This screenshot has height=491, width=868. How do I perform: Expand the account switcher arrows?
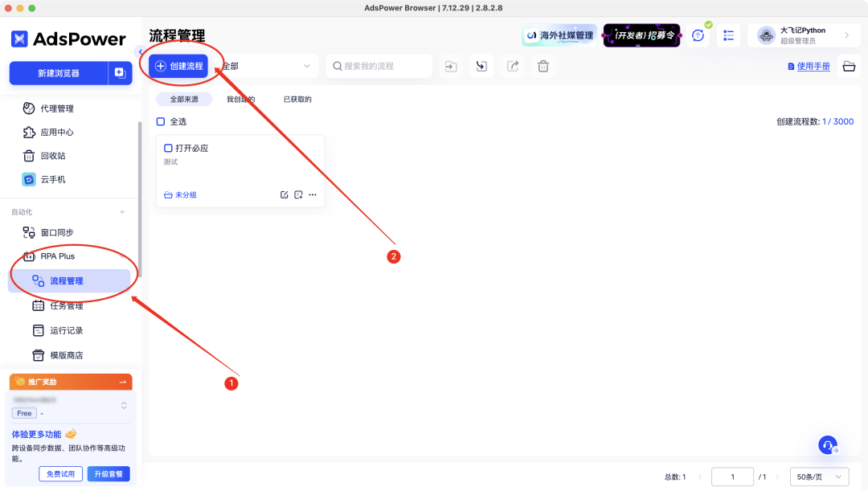pos(124,406)
